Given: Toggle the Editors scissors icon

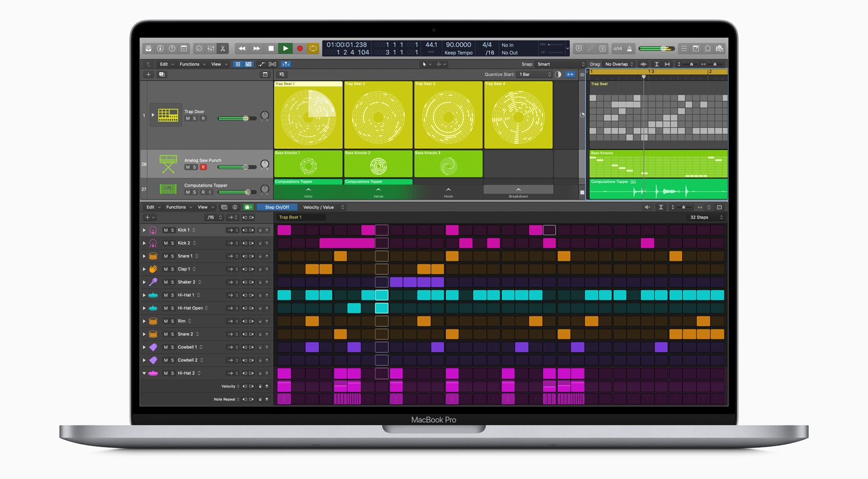Looking at the screenshot, I should (x=223, y=48).
